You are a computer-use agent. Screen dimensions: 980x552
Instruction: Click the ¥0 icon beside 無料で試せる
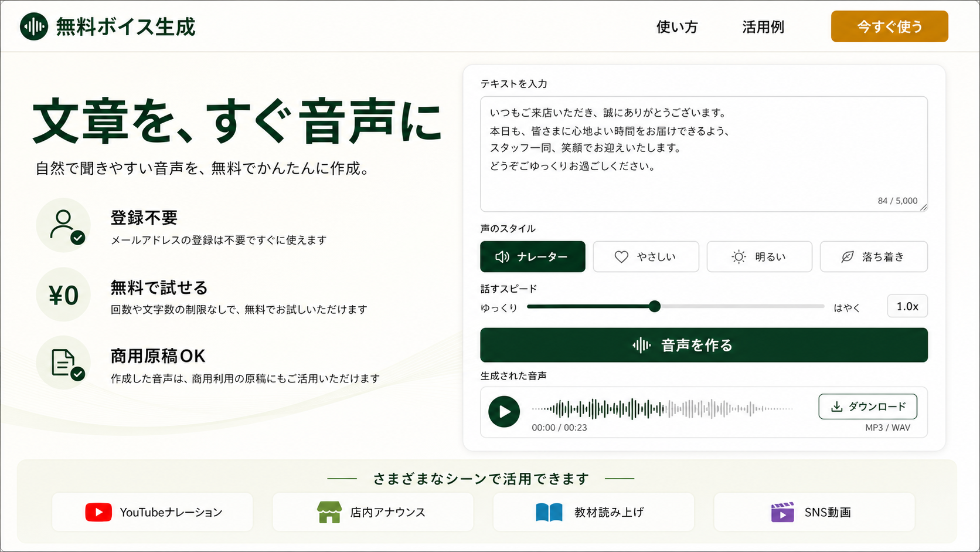point(64,295)
